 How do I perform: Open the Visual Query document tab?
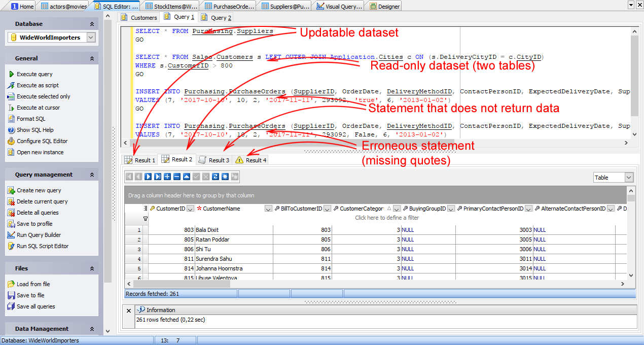pyautogui.click(x=339, y=6)
